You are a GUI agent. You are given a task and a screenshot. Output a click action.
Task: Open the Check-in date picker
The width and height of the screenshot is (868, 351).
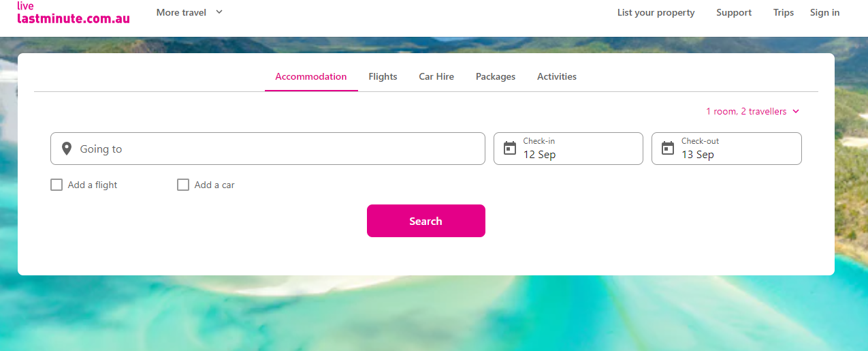[568, 149]
